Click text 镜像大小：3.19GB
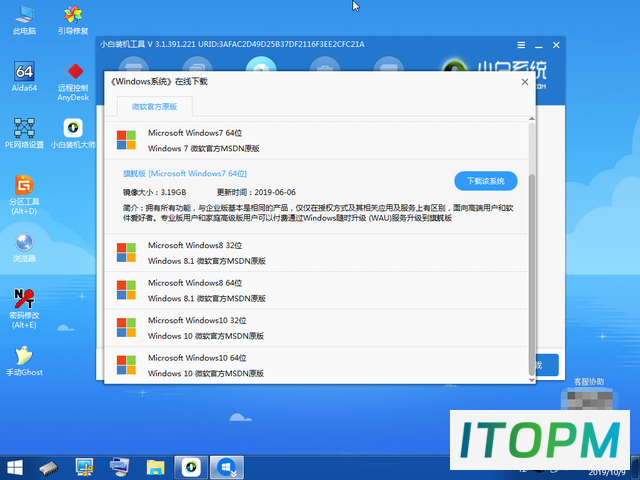640x480 pixels. (x=155, y=192)
